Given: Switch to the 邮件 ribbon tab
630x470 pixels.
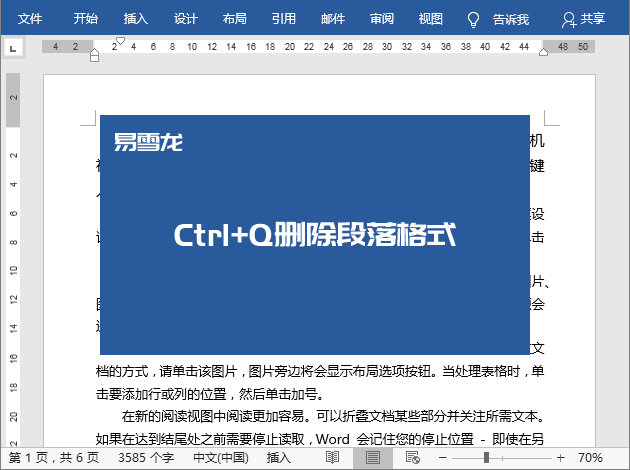Looking at the screenshot, I should click(333, 18).
